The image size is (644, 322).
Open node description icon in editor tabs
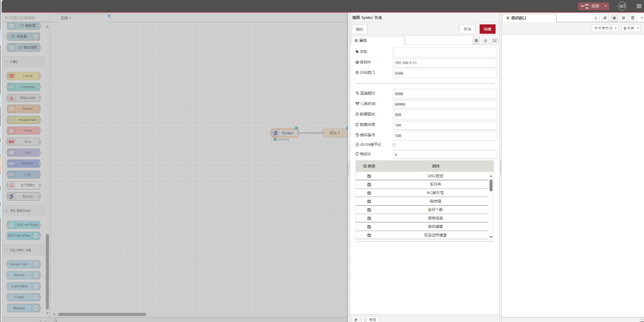tap(485, 41)
